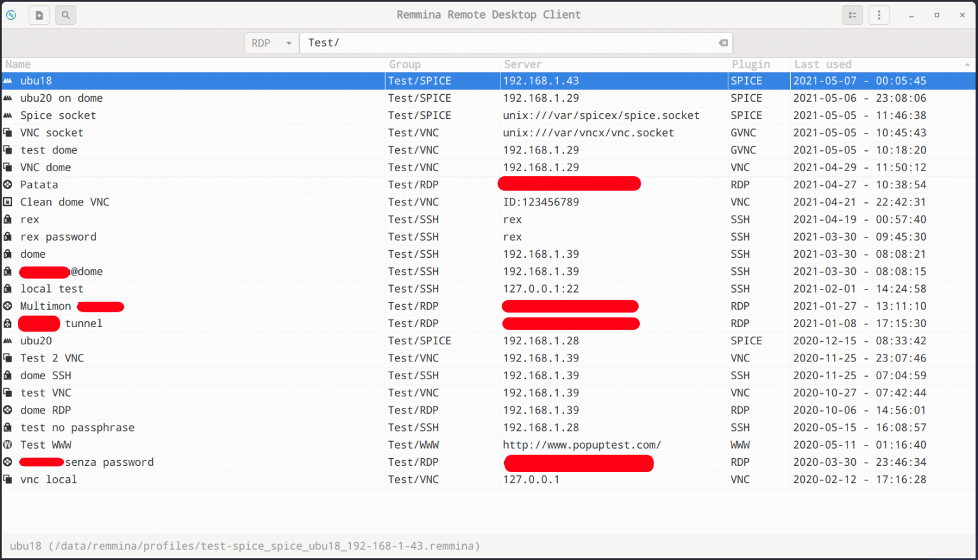Click the RDP icon next to Patata

point(8,185)
